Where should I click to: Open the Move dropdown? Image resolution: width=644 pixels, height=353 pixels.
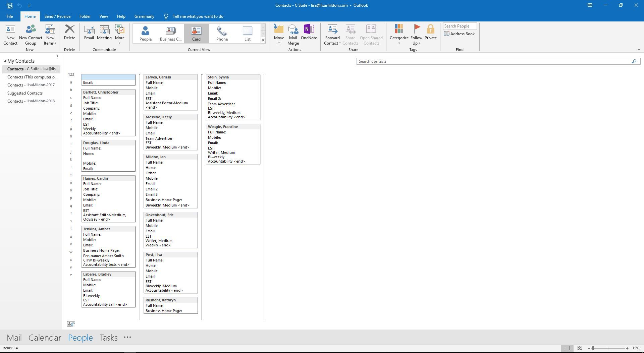[279, 35]
